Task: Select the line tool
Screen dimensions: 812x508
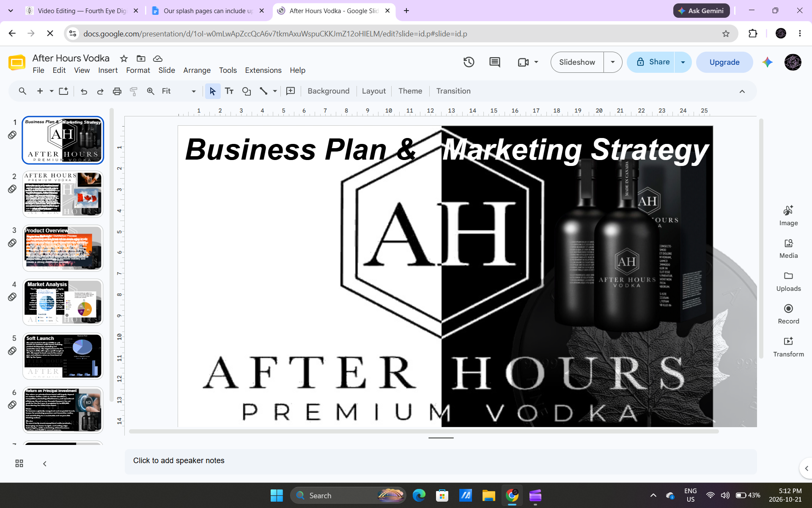Action: point(263,91)
